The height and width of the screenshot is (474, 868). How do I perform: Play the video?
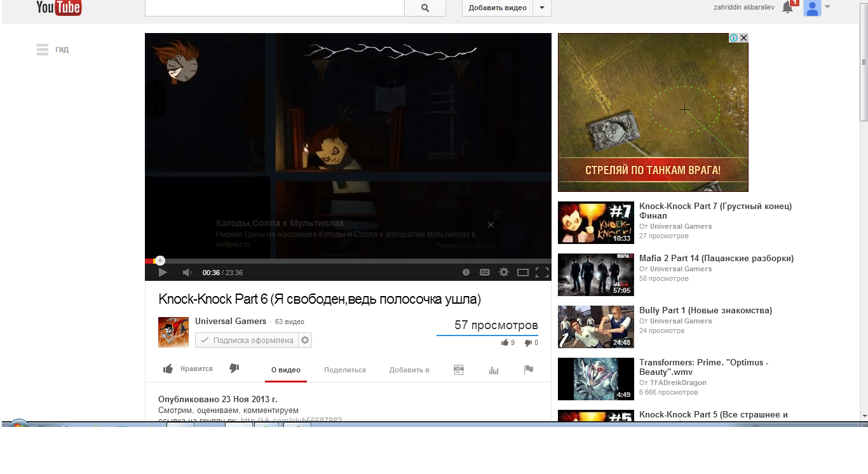click(x=163, y=273)
